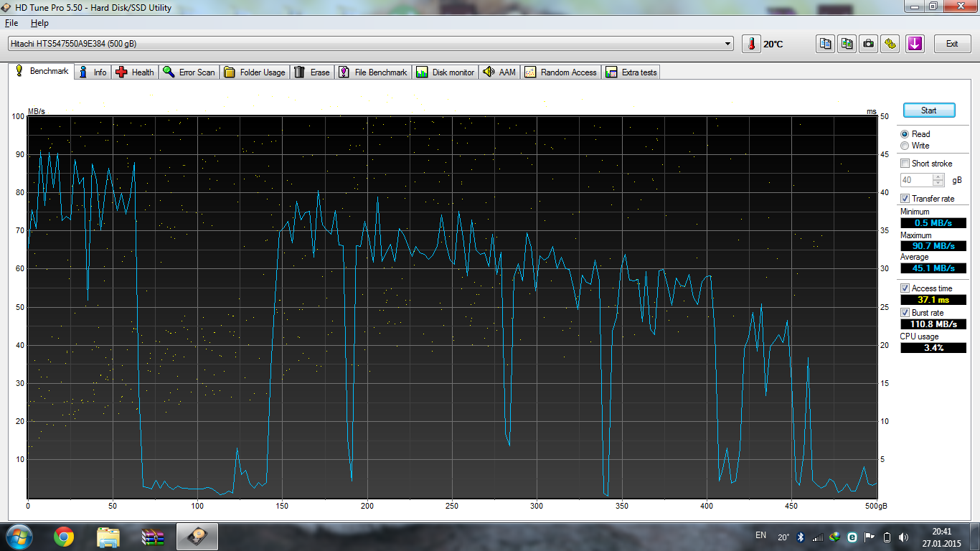
Task: Open Google Chrome from the taskbar
Action: (63, 537)
